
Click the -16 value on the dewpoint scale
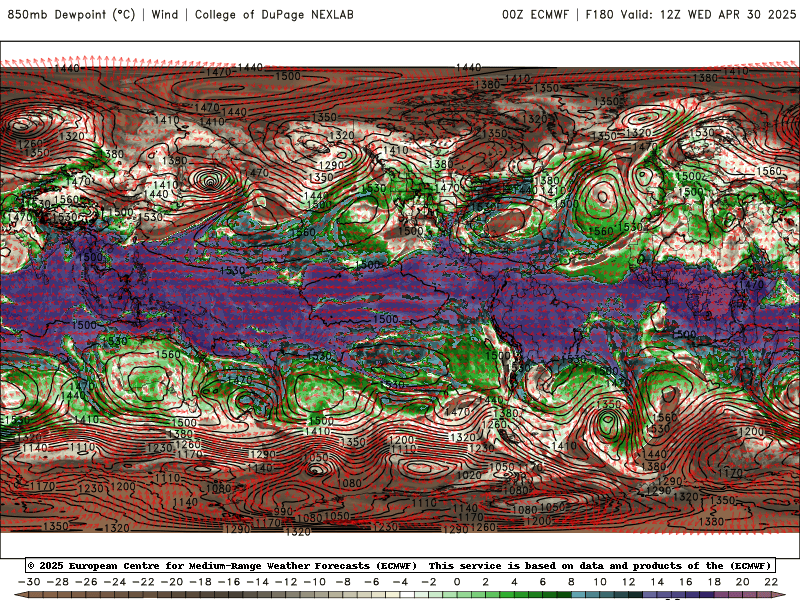[x=229, y=582]
